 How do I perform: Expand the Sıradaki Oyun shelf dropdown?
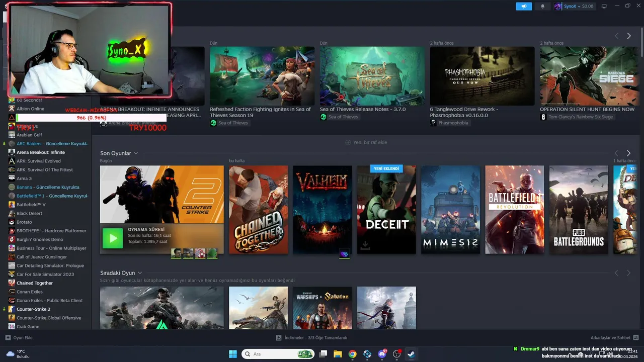coord(140,273)
